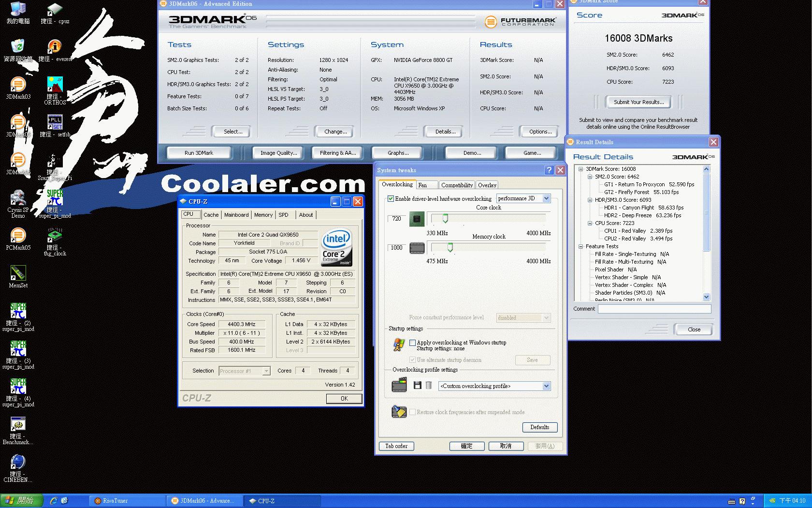This screenshot has width=812, height=508.
Task: Click the Defaults button in System tweaks
Action: 540,427
